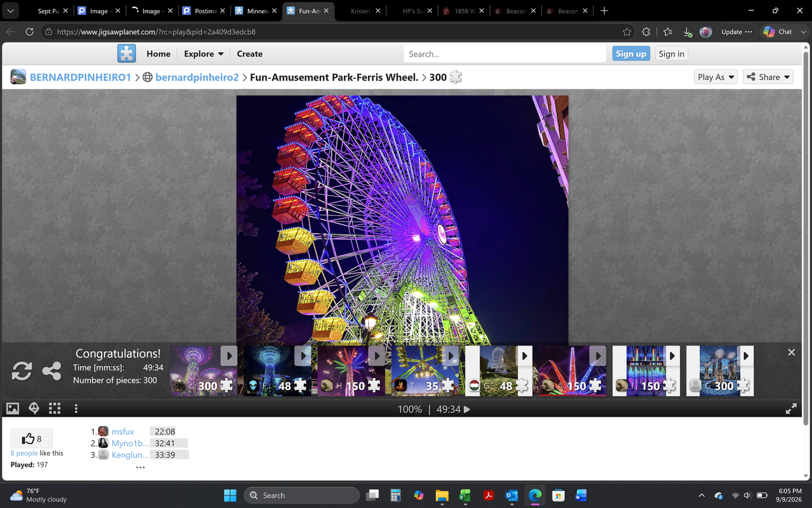Image resolution: width=812 pixels, height=508 pixels.
Task: Open the Create menu item
Action: click(249, 54)
